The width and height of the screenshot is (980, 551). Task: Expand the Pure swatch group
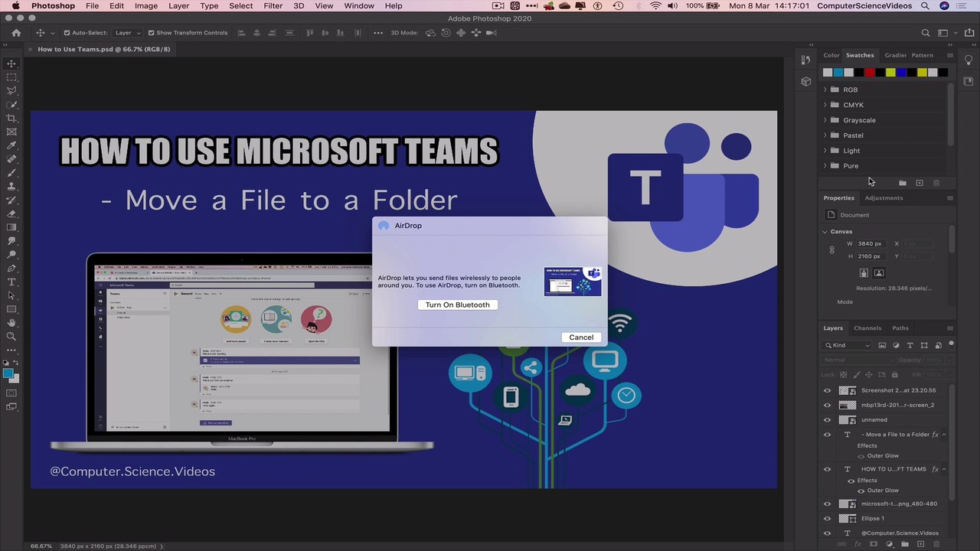(x=825, y=166)
